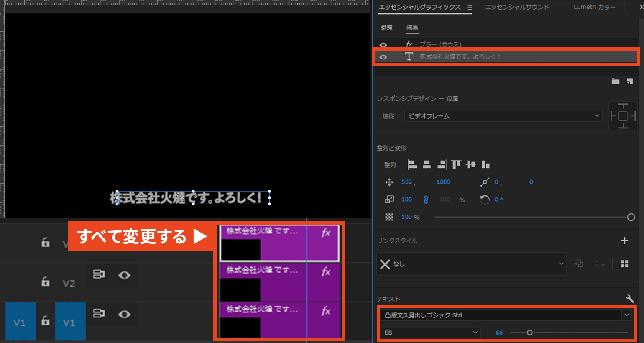Create a new group with folder icon

(x=616, y=82)
